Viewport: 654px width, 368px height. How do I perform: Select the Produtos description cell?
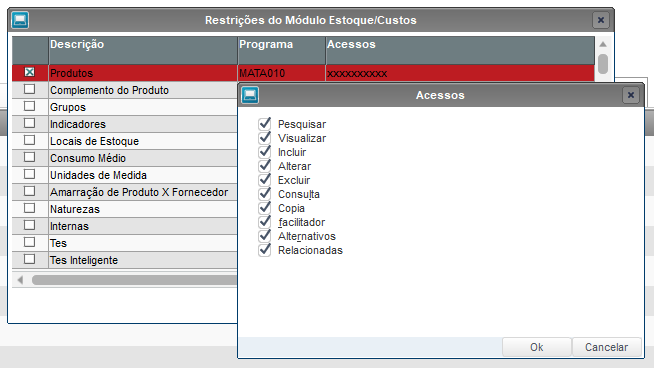pyautogui.click(x=143, y=73)
